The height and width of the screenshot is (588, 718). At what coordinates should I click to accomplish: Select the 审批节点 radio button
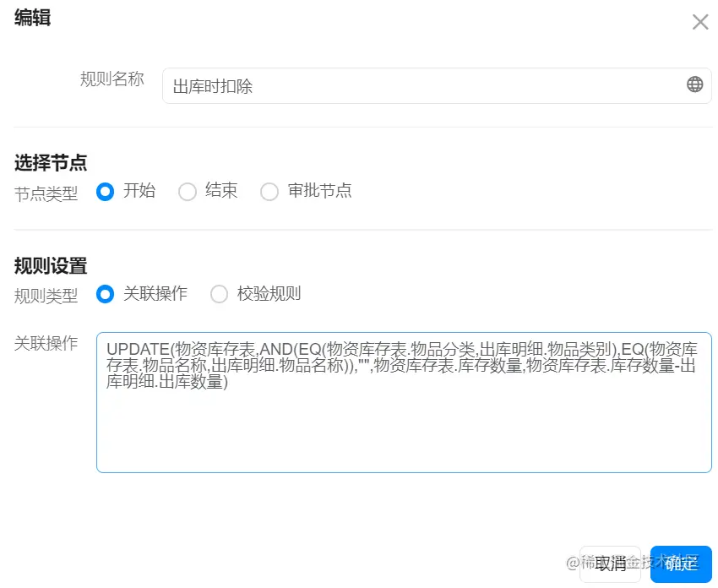click(269, 192)
